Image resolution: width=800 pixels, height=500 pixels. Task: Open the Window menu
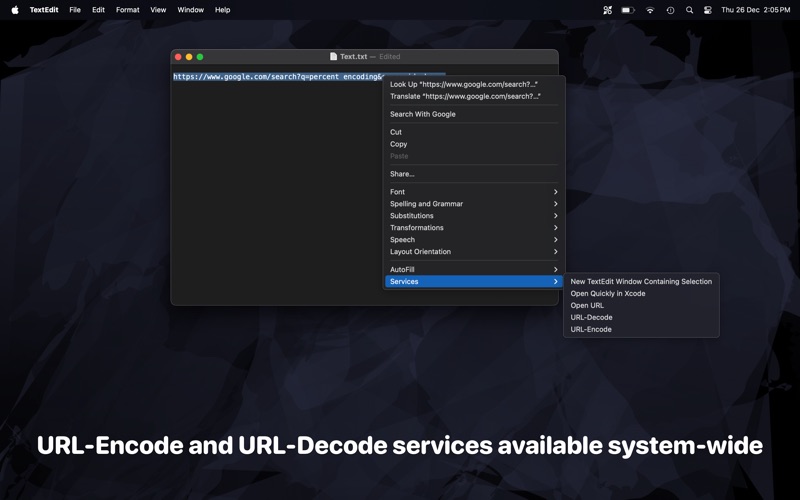pos(190,10)
